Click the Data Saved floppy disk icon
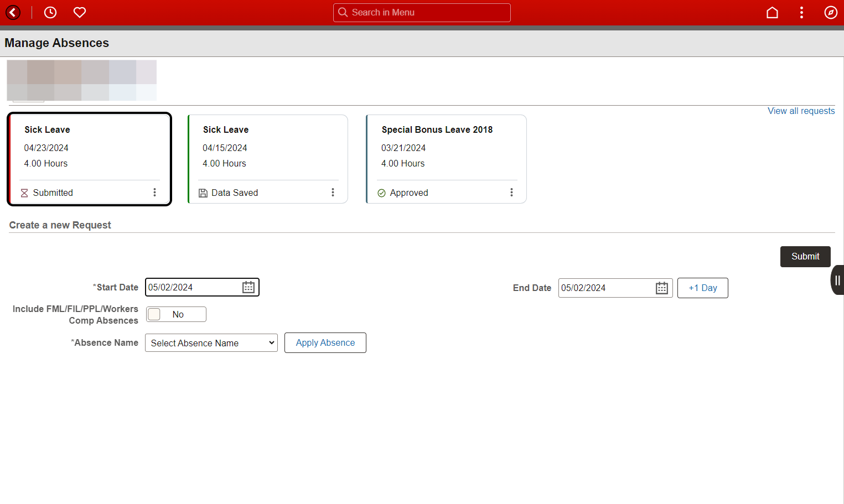The image size is (844, 504). tap(203, 193)
